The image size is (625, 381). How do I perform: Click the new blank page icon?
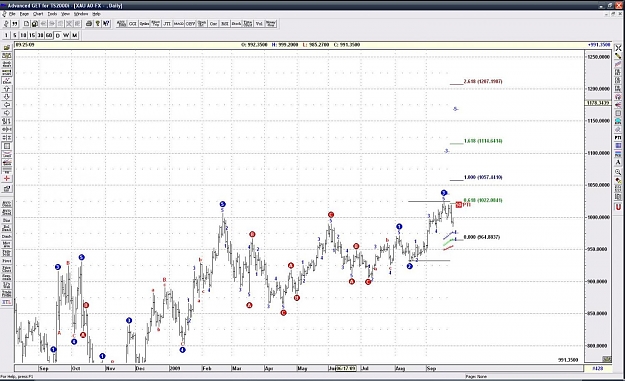pos(26,24)
